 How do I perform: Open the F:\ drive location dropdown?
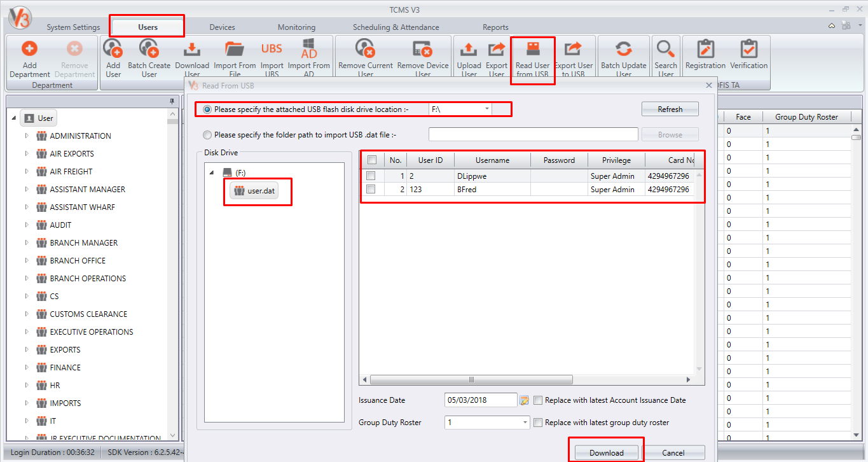[x=487, y=109]
